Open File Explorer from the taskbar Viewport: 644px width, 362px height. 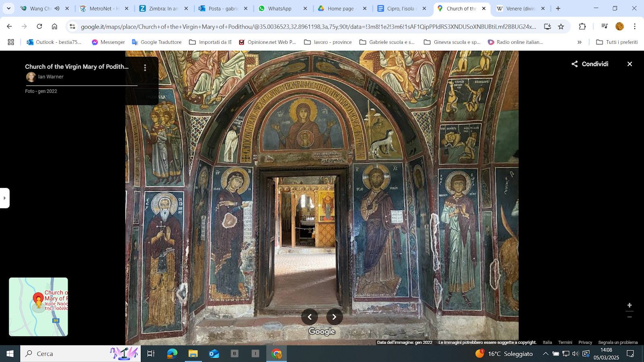pos(193,354)
